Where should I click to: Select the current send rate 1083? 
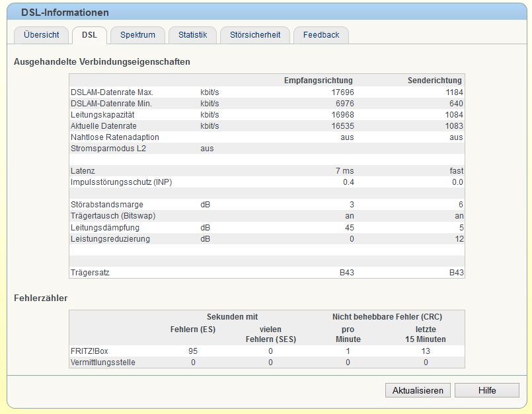(454, 126)
